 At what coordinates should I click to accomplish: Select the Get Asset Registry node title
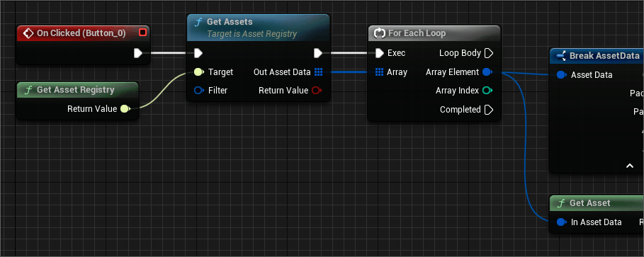click(x=76, y=89)
